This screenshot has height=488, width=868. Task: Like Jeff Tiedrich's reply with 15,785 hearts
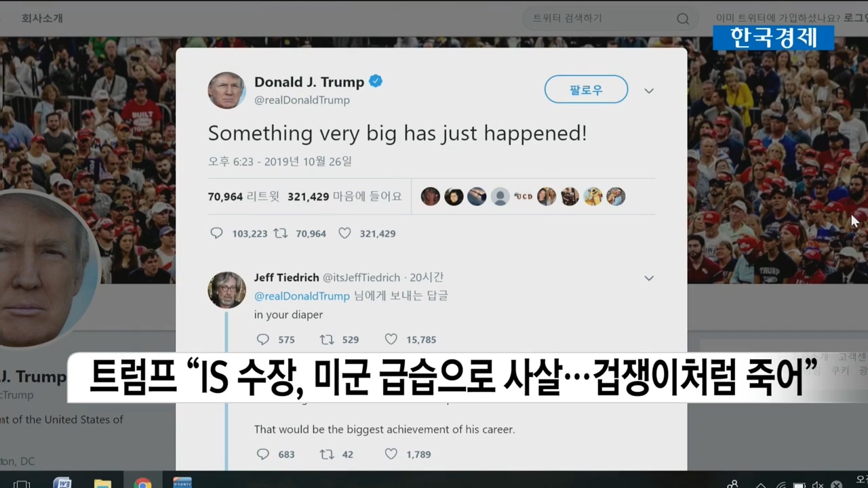391,339
